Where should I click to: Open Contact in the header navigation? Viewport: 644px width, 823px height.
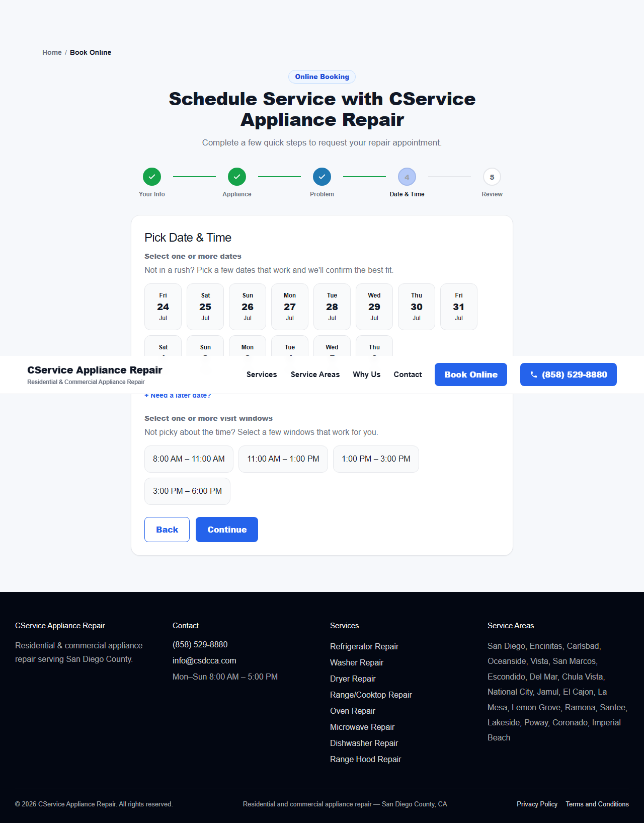[408, 375]
